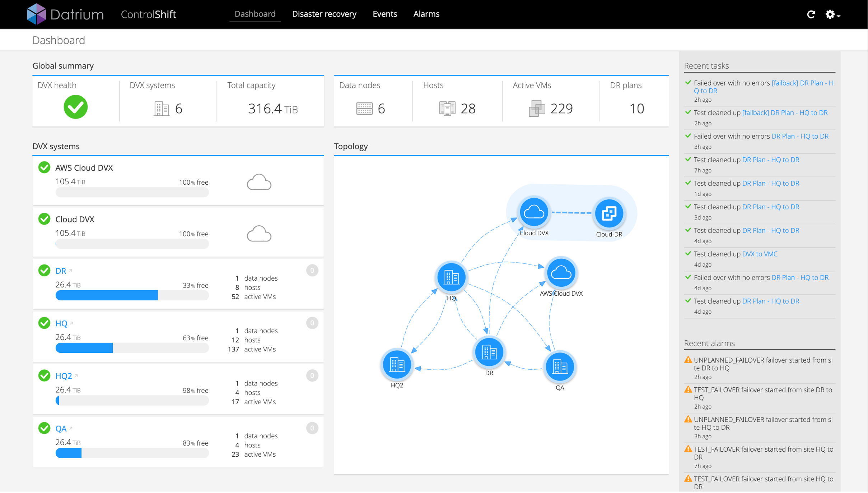The width and height of the screenshot is (868, 493).
Task: Click the Topology section heading
Action: tap(351, 146)
